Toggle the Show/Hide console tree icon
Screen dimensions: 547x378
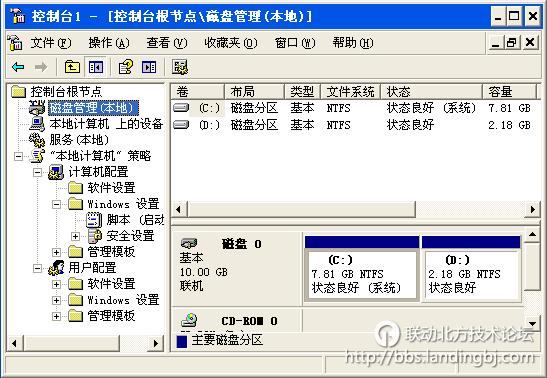click(96, 67)
